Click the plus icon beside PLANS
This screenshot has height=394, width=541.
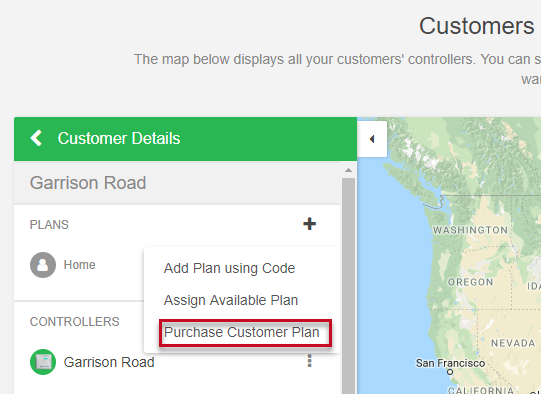(x=309, y=224)
